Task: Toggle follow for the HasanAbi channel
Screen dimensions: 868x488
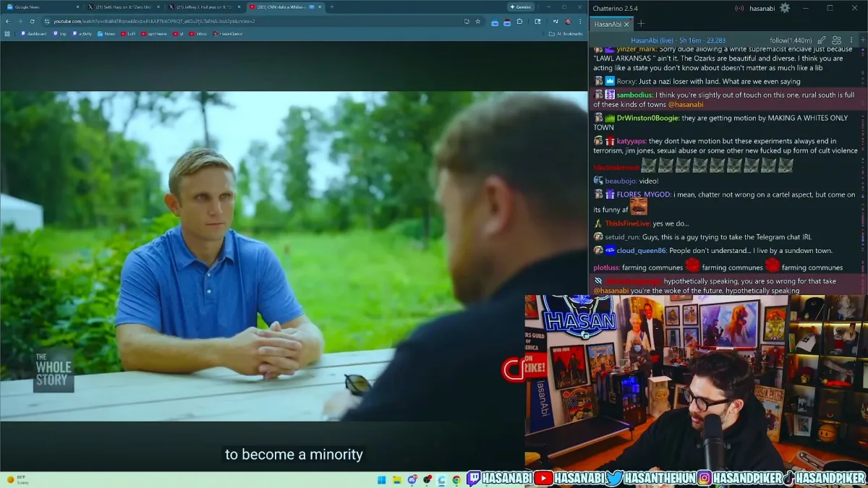Action: [x=791, y=39]
